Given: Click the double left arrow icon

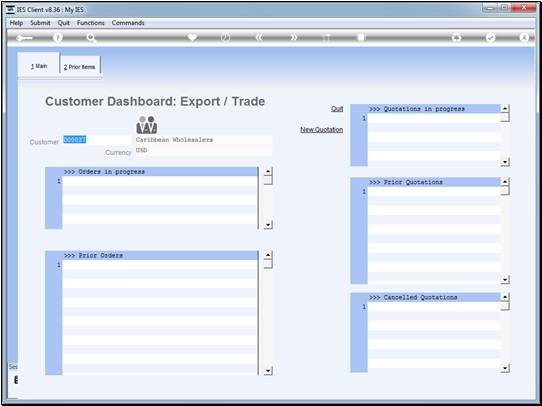Looking at the screenshot, I should (x=259, y=38).
